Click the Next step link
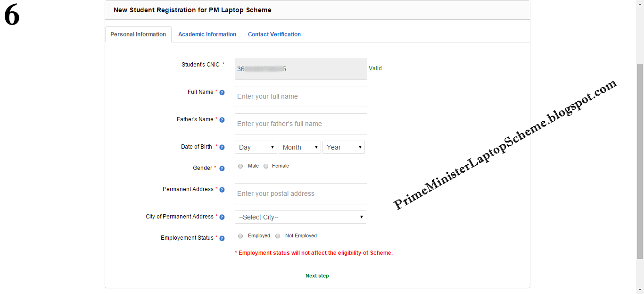 click(x=317, y=276)
